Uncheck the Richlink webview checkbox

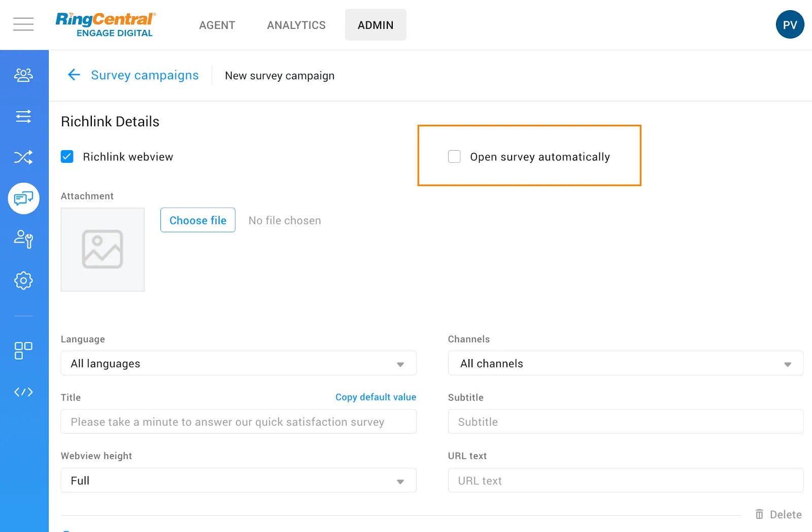[x=67, y=157]
